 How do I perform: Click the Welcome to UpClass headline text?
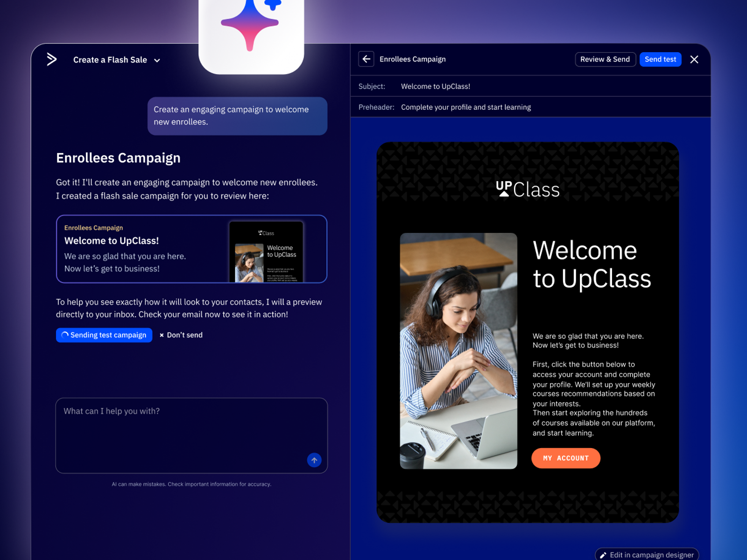(x=591, y=265)
